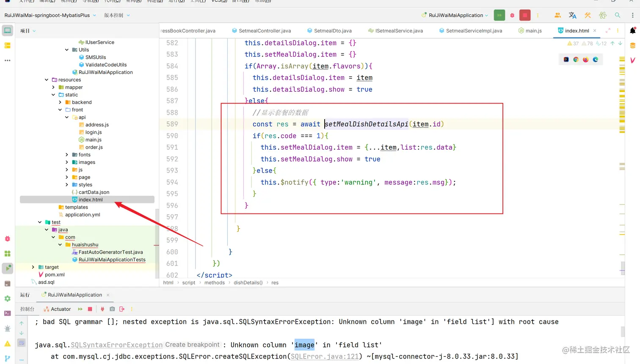Open the Debug tool window in left sidebar

(x=8, y=239)
